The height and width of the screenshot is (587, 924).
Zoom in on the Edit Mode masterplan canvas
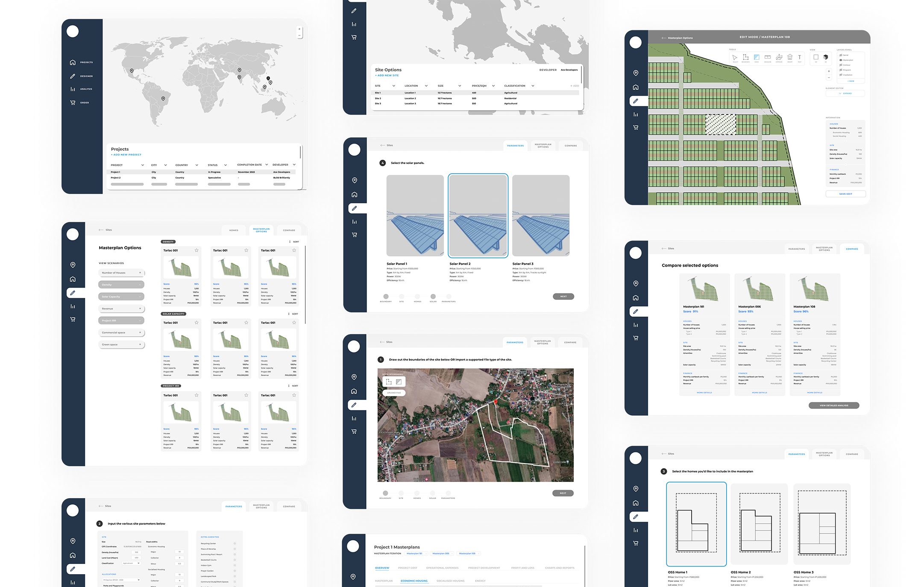[829, 71]
